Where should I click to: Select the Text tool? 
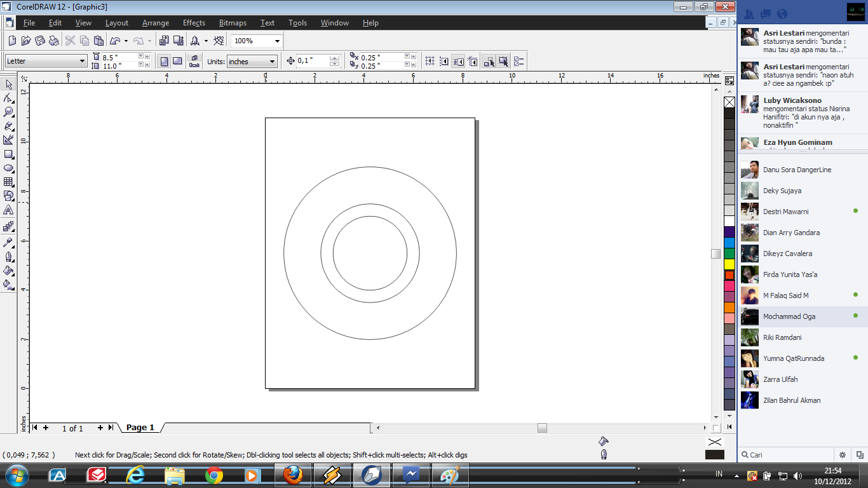click(x=9, y=210)
